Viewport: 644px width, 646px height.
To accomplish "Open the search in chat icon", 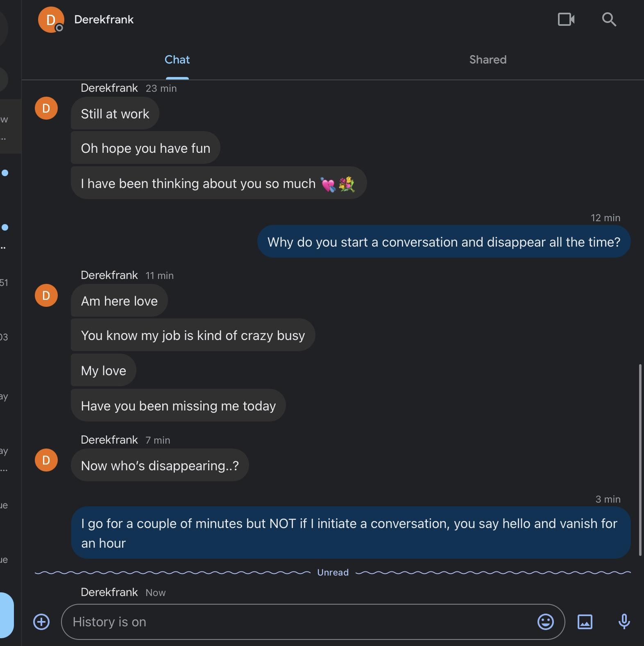I will 609,19.
